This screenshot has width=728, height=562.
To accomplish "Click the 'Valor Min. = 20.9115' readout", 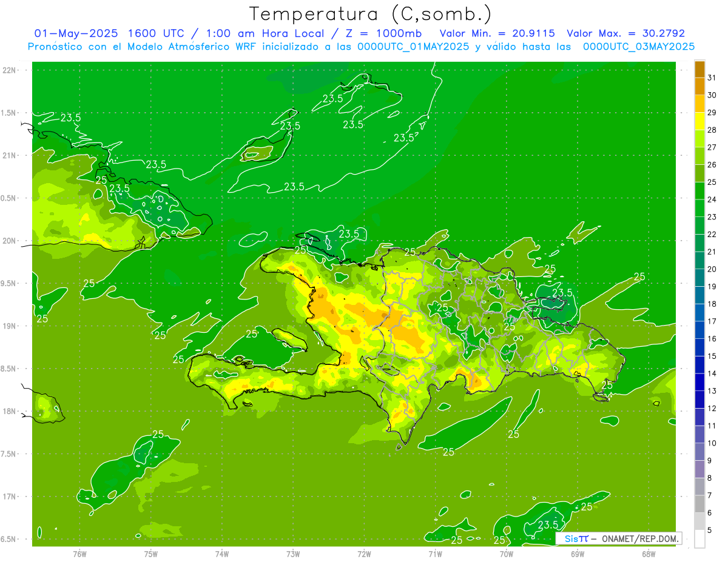I will pos(497,33).
